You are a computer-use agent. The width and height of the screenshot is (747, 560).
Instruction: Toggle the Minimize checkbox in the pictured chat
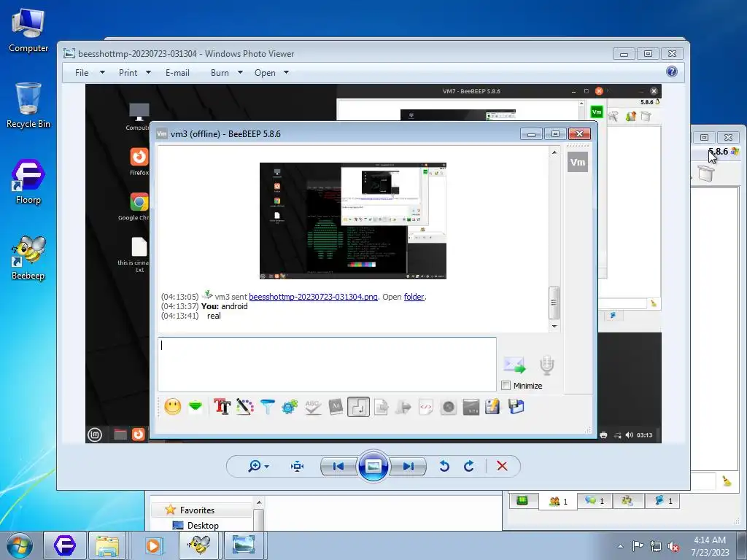tap(506, 385)
